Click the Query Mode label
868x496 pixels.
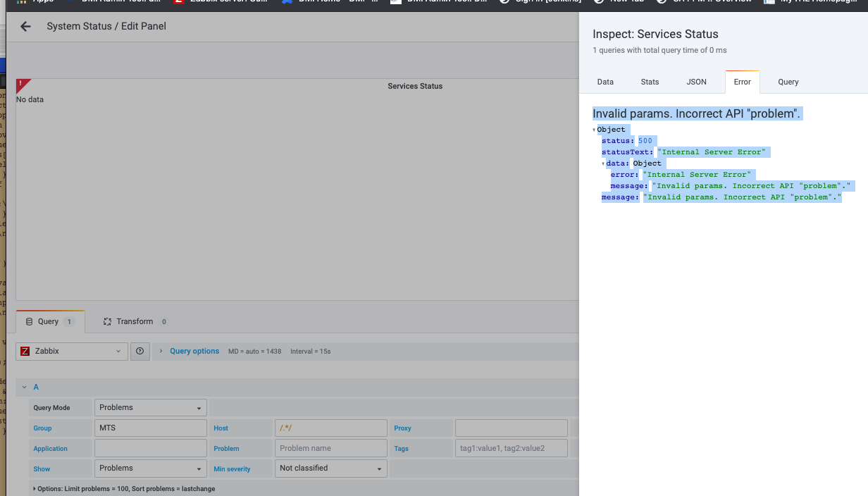[x=52, y=408]
